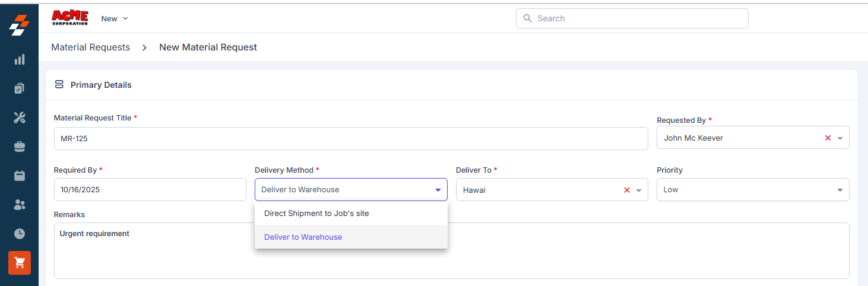Open the New menu in header
The width and height of the screenshot is (868, 286).
tap(115, 18)
